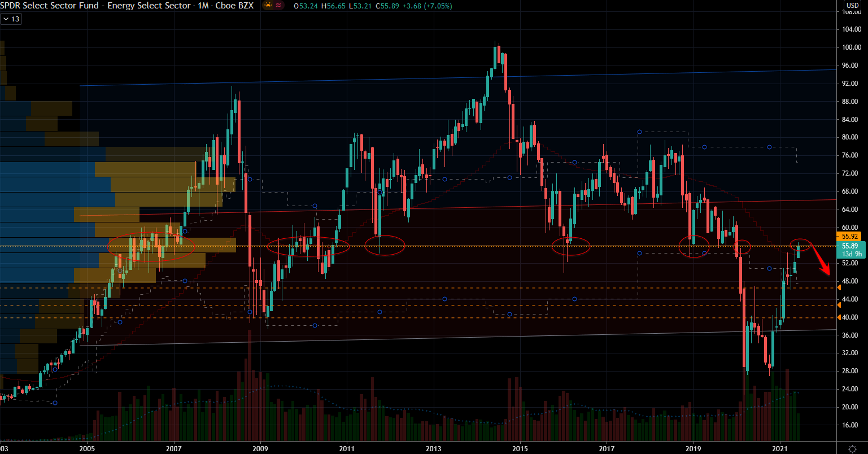Click the red approximate-sign data icon
Screen dimensions: 868x454
point(279,6)
